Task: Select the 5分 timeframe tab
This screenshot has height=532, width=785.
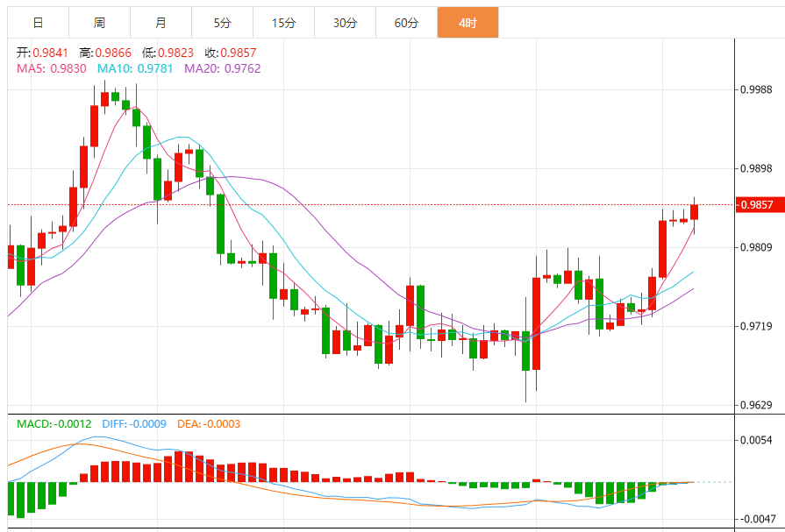Action: tap(222, 23)
